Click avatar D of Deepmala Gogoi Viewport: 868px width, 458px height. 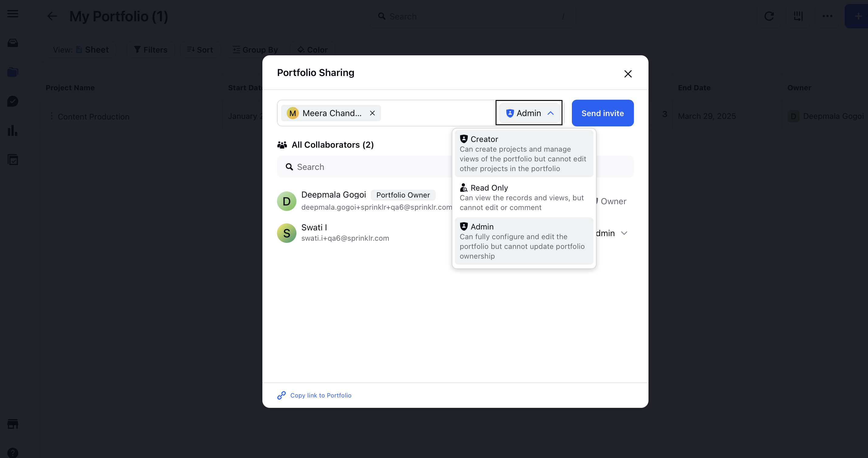pyautogui.click(x=287, y=201)
